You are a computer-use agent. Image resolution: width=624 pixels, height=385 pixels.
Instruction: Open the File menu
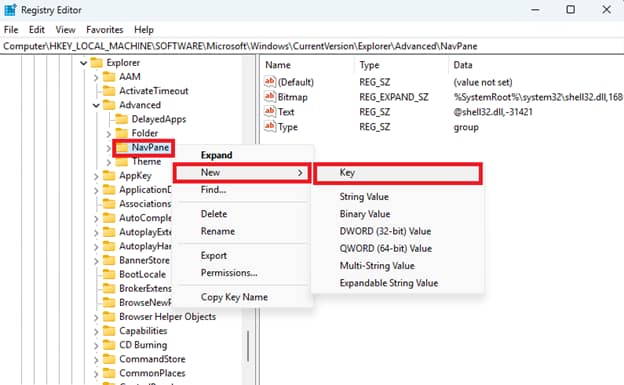[x=11, y=30]
